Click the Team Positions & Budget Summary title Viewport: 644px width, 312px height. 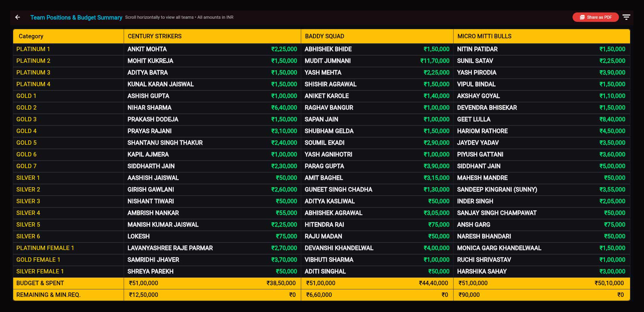point(76,18)
